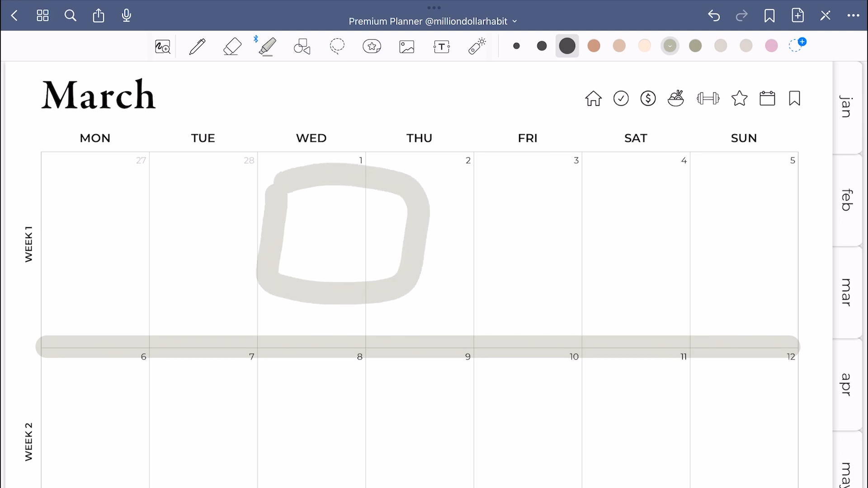868x488 pixels.
Task: Select the Eraser tool
Action: click(232, 46)
